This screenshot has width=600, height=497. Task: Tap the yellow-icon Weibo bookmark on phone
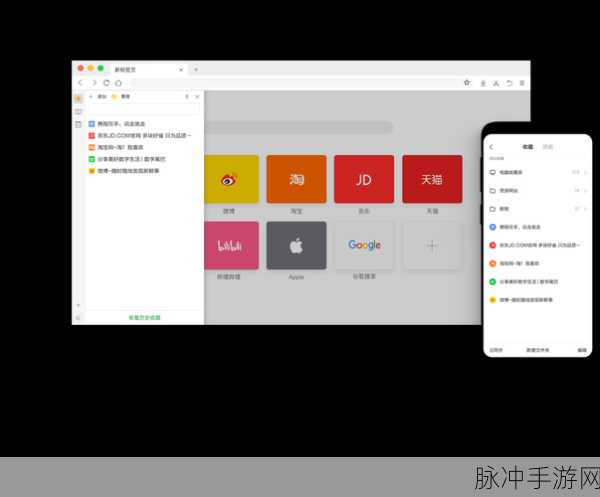click(x=538, y=300)
